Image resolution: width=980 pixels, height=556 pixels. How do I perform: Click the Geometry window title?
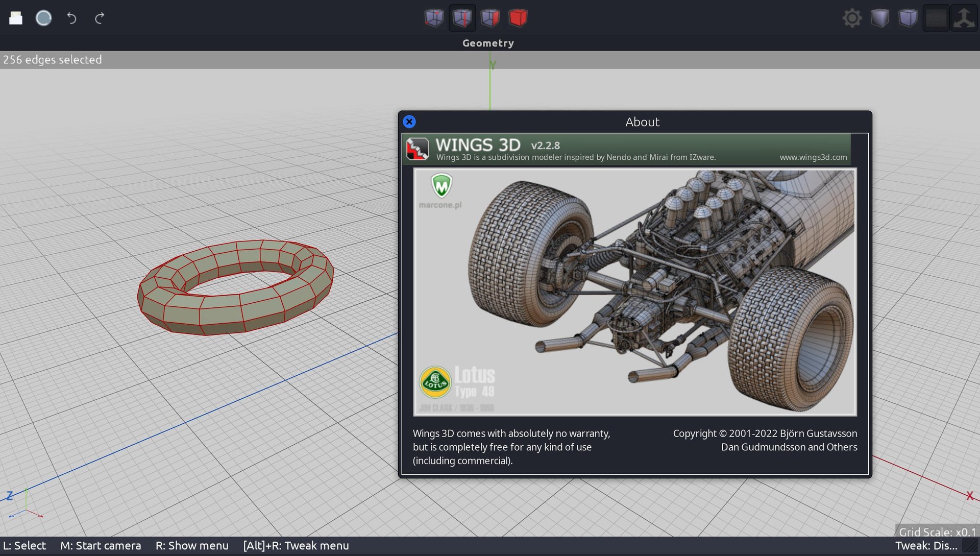coord(488,43)
